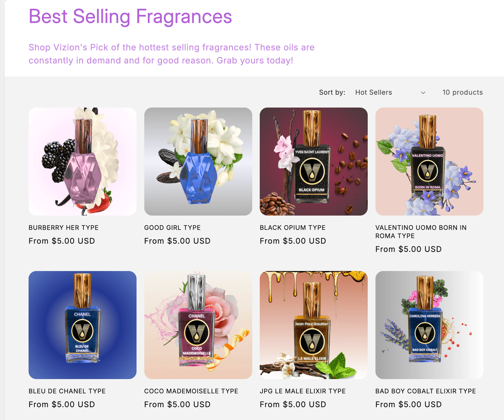Click the Best Selling Fragrances heading
Image resolution: width=504 pixels, height=420 pixels.
(x=130, y=16)
